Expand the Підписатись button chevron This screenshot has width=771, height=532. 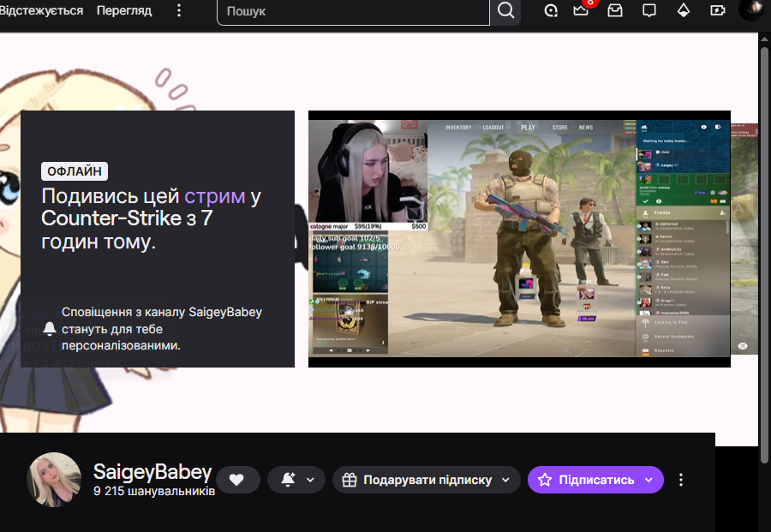tap(649, 480)
